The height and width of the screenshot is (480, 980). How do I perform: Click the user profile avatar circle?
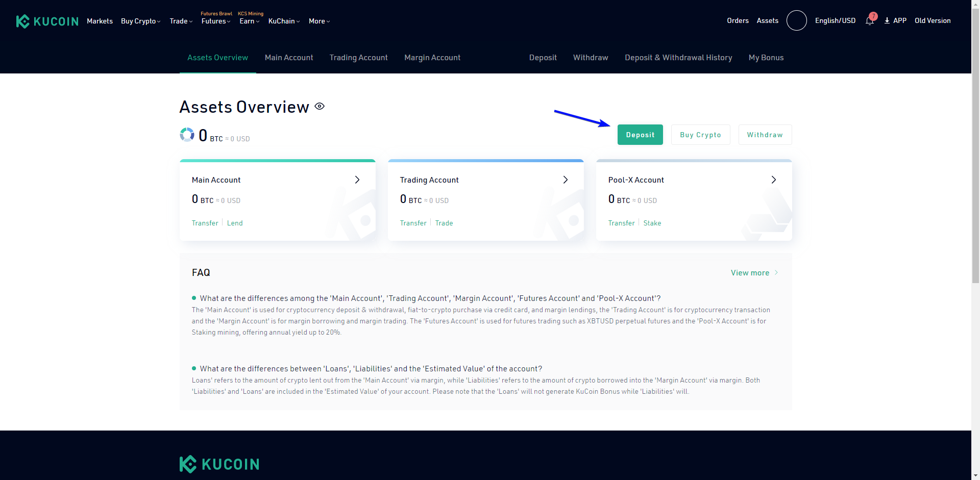click(x=796, y=20)
